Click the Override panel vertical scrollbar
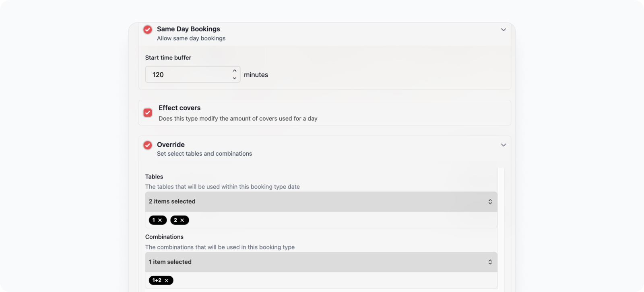 (501, 229)
